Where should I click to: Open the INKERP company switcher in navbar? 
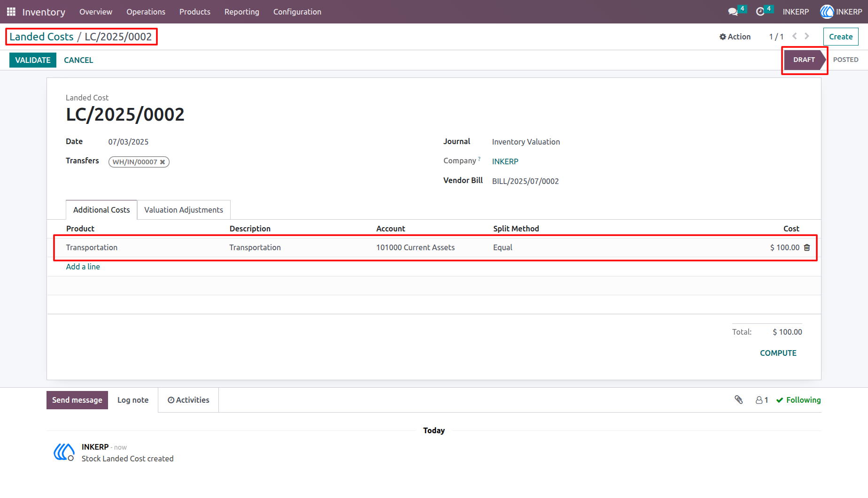[796, 12]
